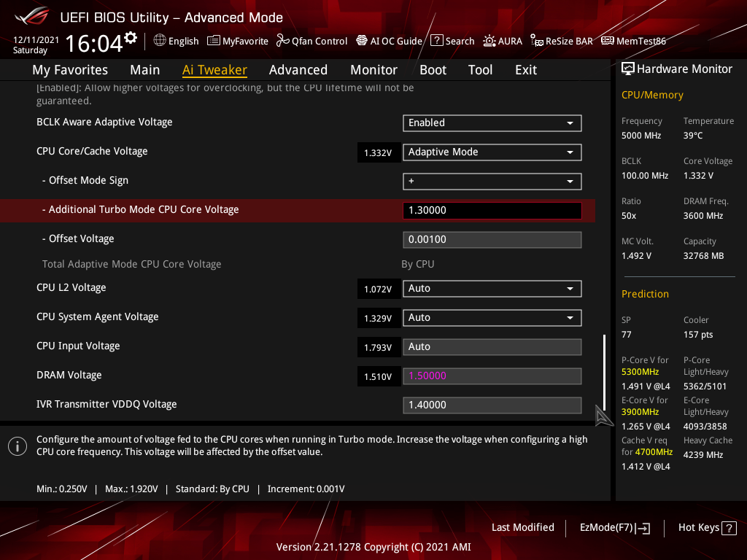The image size is (747, 560).
Task: Select IVR Transmitter VDDQ Voltage label
Action: click(x=107, y=404)
